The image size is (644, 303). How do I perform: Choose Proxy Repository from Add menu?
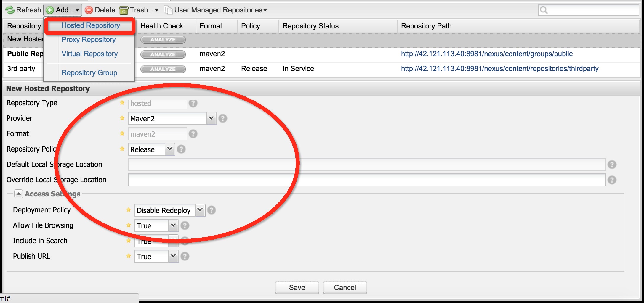pos(89,40)
